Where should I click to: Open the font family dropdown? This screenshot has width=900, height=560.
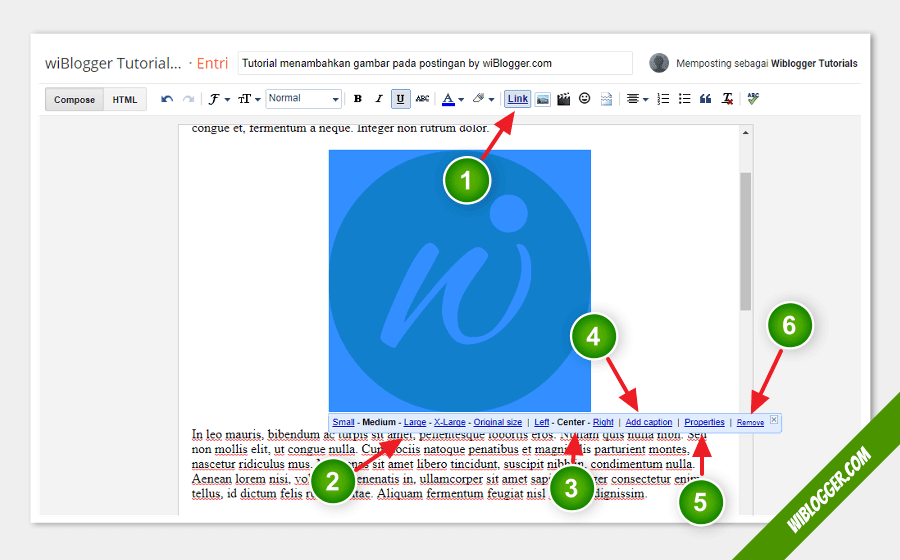pos(219,99)
